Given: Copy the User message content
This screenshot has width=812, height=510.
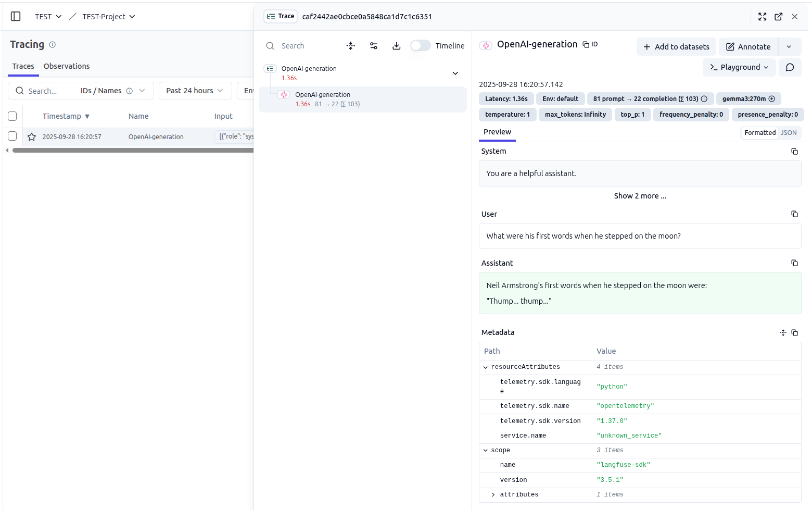Looking at the screenshot, I should point(794,214).
